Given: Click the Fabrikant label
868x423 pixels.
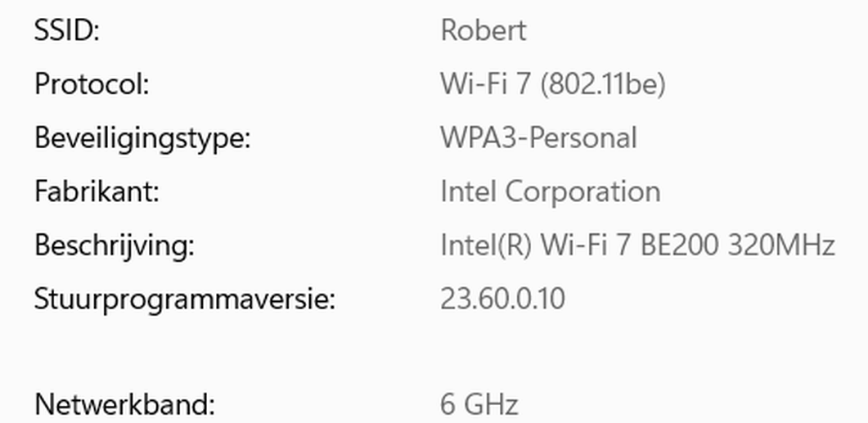Looking at the screenshot, I should [x=97, y=191].
